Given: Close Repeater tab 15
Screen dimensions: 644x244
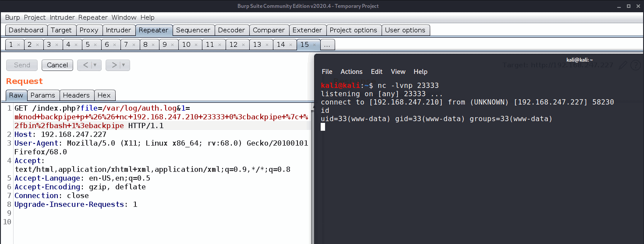Looking at the screenshot, I should tap(314, 45).
